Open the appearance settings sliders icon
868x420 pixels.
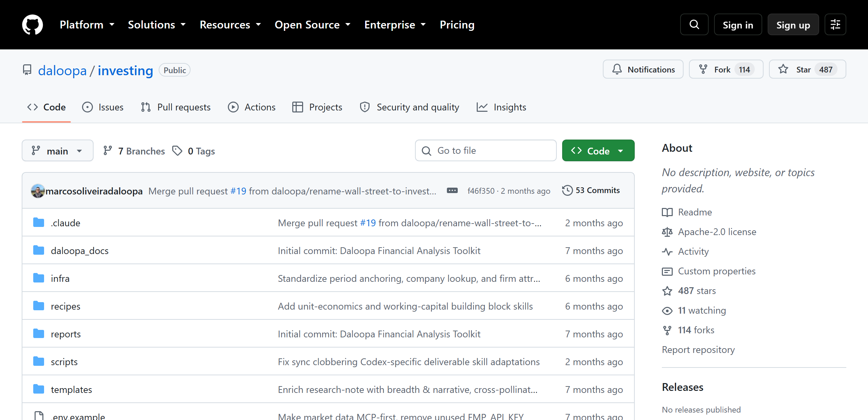coord(835,24)
